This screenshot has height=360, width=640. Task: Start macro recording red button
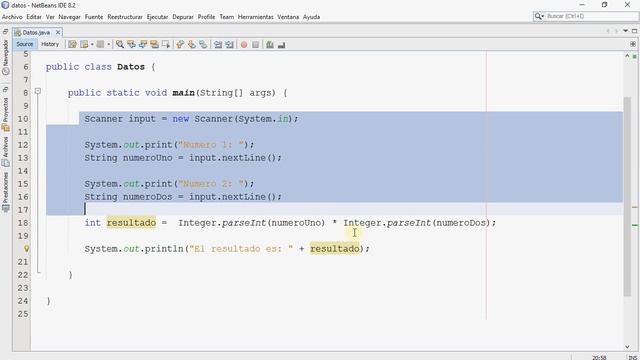(x=244, y=44)
